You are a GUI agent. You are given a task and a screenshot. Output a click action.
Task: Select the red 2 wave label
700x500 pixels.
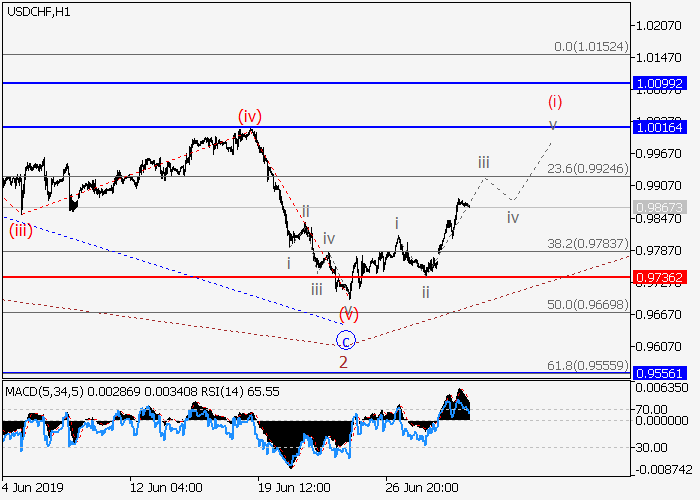343,362
